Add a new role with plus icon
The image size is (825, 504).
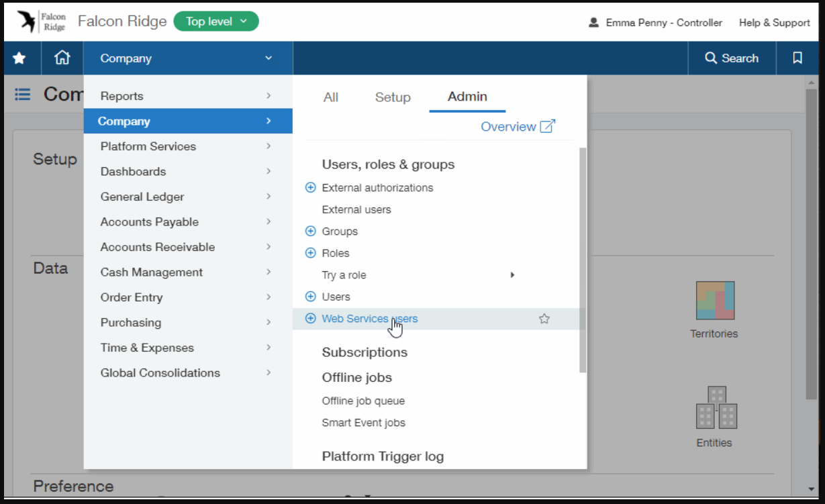310,253
